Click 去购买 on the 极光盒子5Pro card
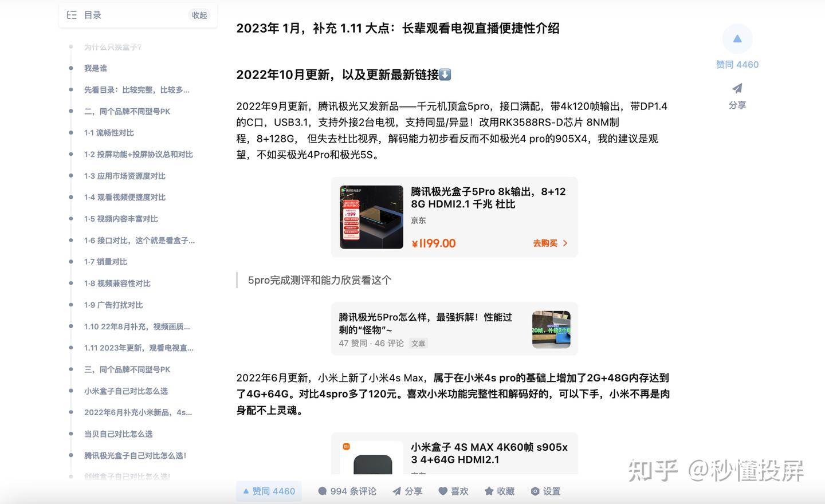This screenshot has width=825, height=504. coord(550,243)
